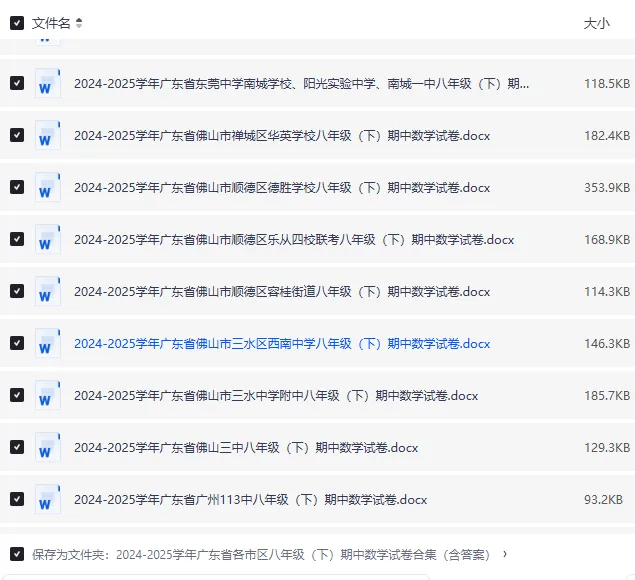The height and width of the screenshot is (580, 635).
Task: Click Word icon of 乐从四校联考 file
Action: tap(48, 239)
